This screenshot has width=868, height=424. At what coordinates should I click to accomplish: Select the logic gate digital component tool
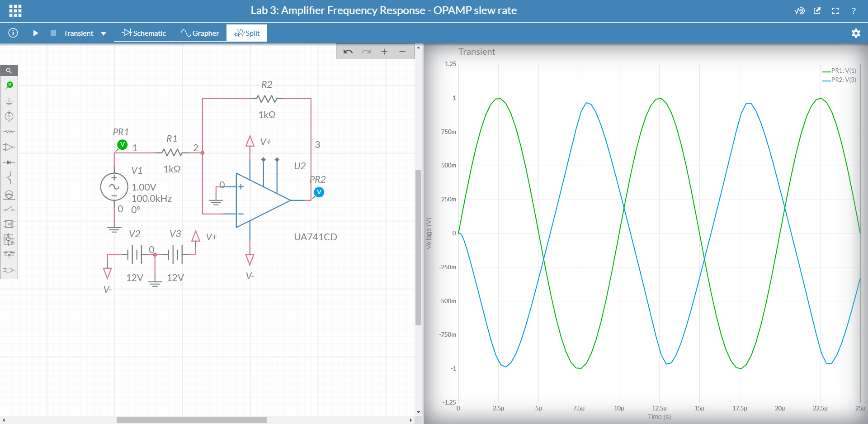[x=9, y=270]
